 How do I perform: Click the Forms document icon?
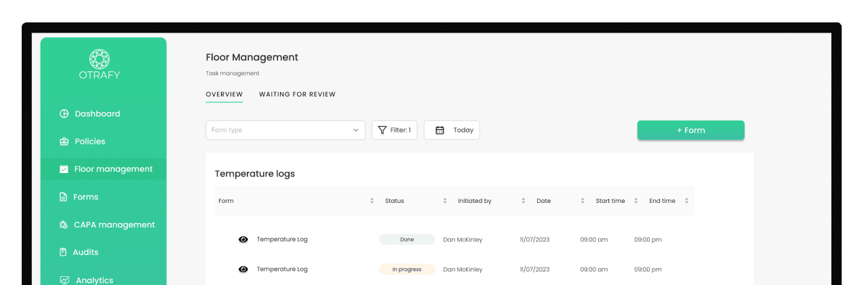tap(64, 197)
